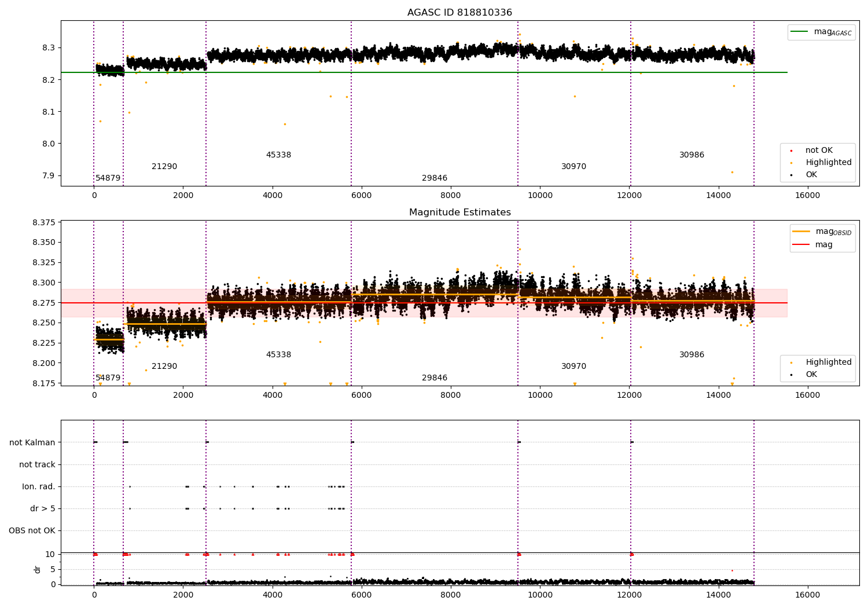
Task: Select the 8.1 y-axis tick label
Action: coord(49,112)
